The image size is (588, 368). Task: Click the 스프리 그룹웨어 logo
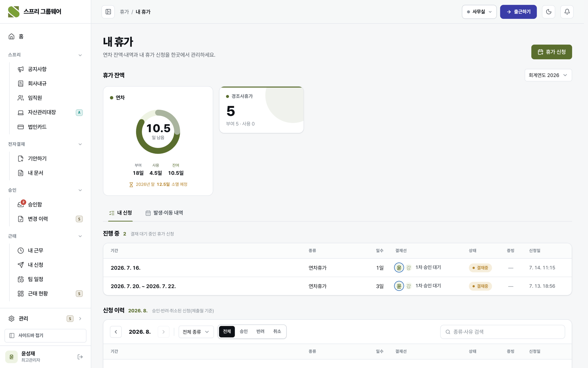(x=35, y=12)
